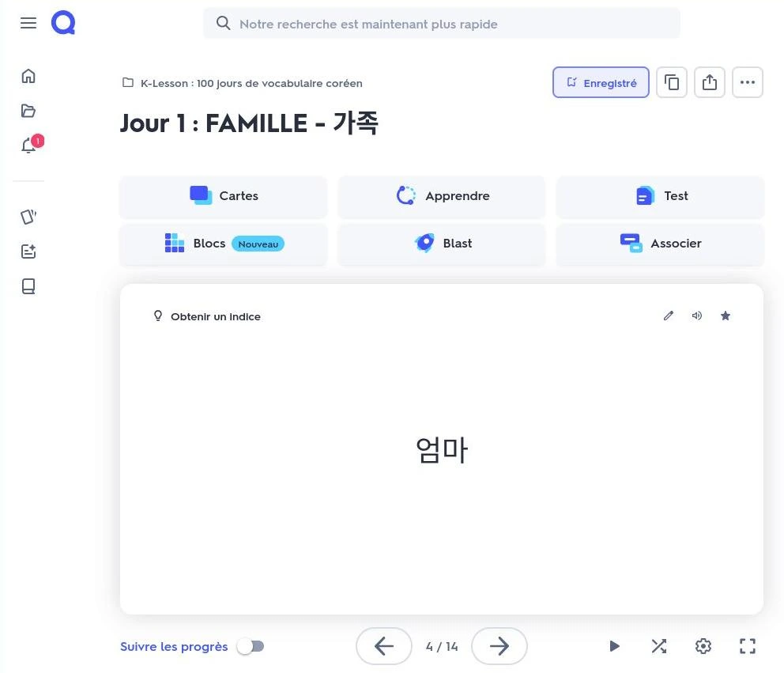Go to previous flashcard
The image size is (784, 673).
[384, 646]
